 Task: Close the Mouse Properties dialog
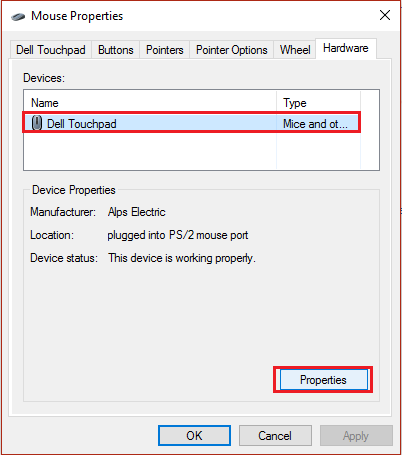(x=385, y=15)
